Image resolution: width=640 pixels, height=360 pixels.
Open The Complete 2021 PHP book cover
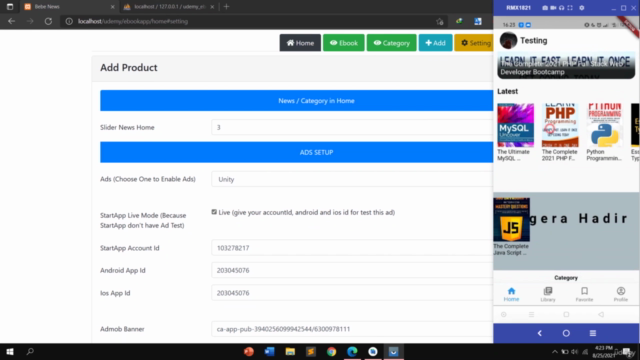tap(560, 125)
